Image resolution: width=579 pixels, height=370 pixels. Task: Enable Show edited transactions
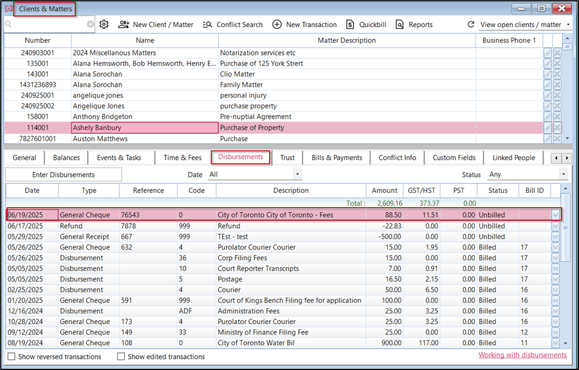[x=121, y=356]
